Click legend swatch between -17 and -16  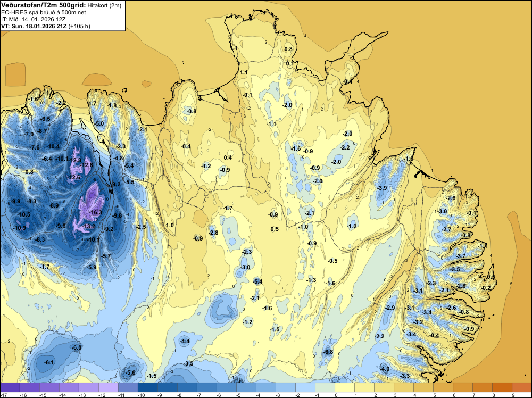(x=10, y=387)
